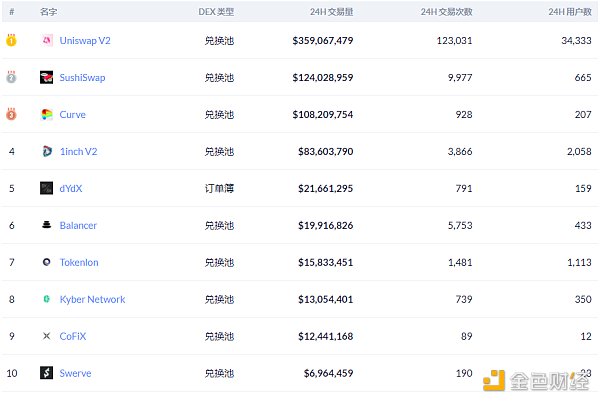Select the volume $19,916,826
This screenshot has height=402, width=600.
click(326, 225)
